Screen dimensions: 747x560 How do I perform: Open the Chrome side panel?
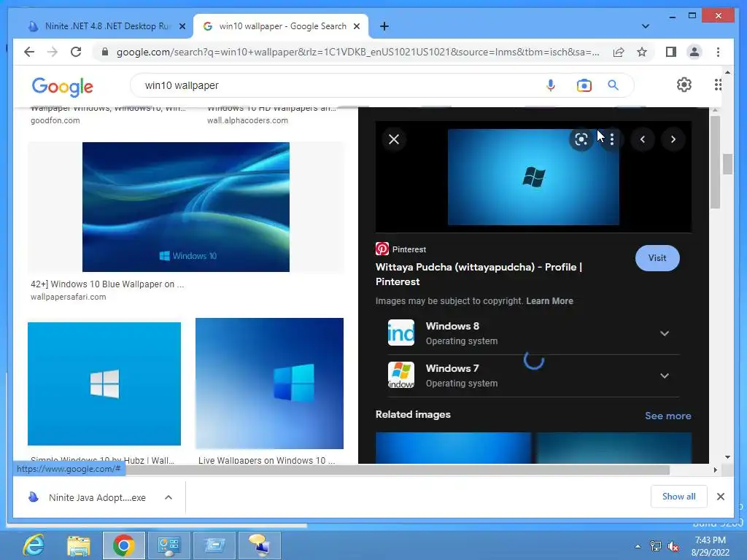(x=671, y=52)
